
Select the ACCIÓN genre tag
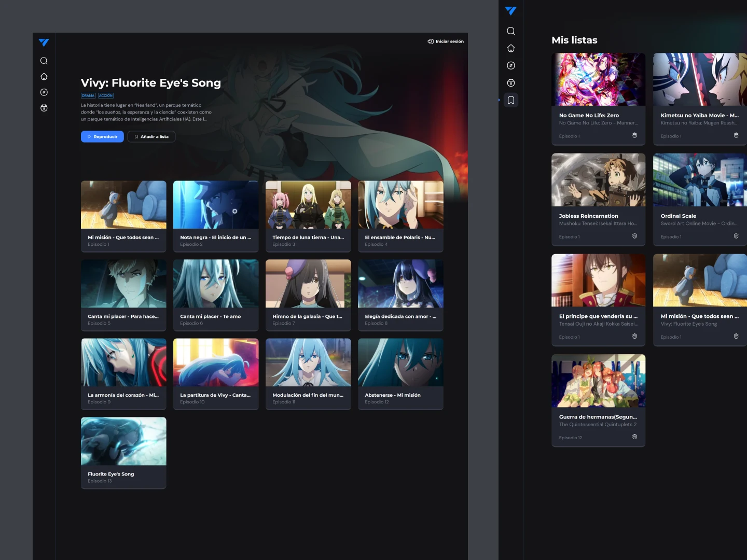[106, 95]
